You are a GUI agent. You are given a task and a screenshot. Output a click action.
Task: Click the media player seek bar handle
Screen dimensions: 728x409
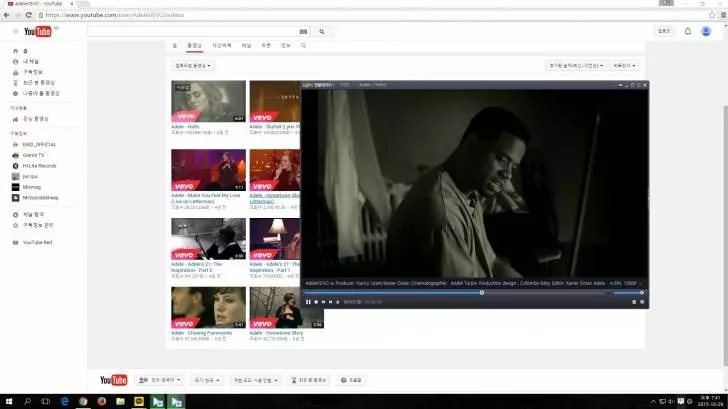pyautogui.click(x=482, y=292)
